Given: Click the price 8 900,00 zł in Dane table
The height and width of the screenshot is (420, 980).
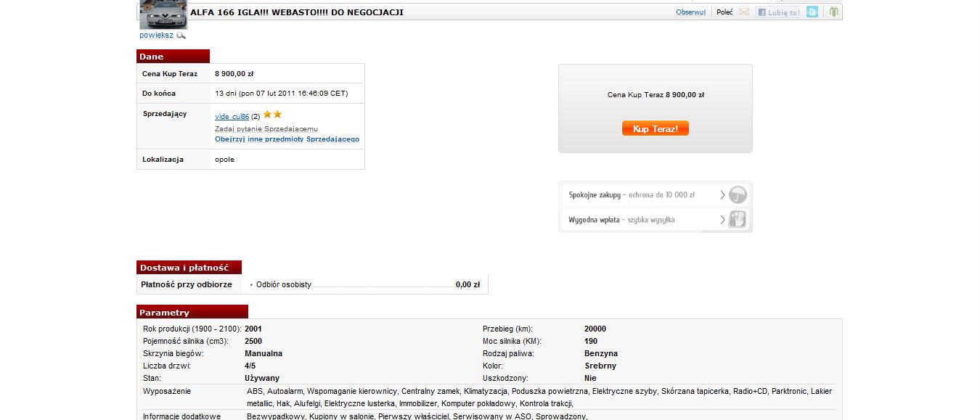Looking at the screenshot, I should [234, 73].
